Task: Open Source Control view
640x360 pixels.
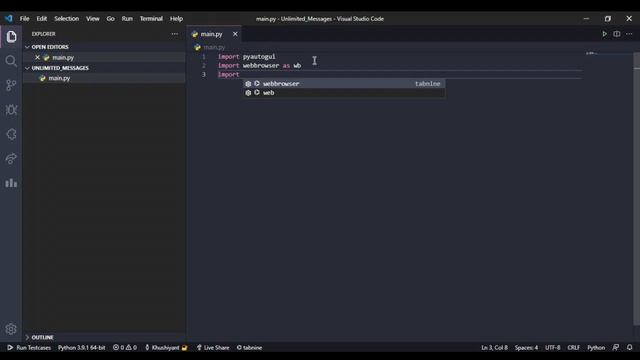Action: [11, 85]
